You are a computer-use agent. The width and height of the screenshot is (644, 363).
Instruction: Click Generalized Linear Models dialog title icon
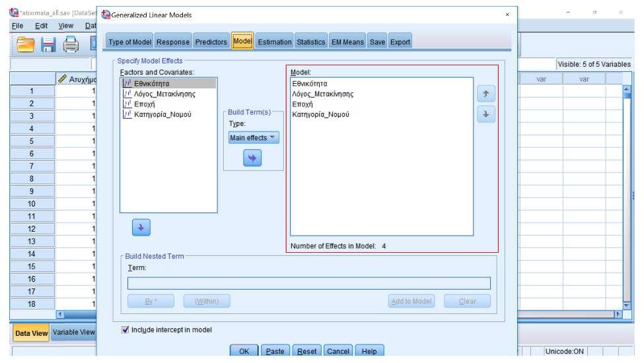106,15
